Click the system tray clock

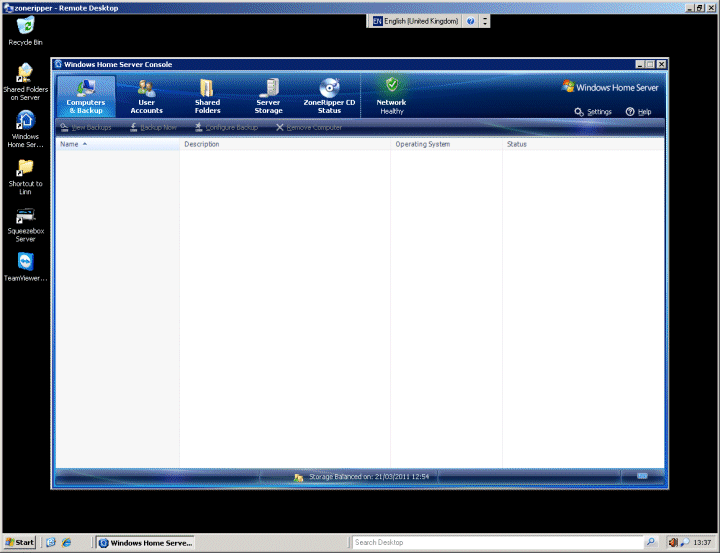(702, 543)
